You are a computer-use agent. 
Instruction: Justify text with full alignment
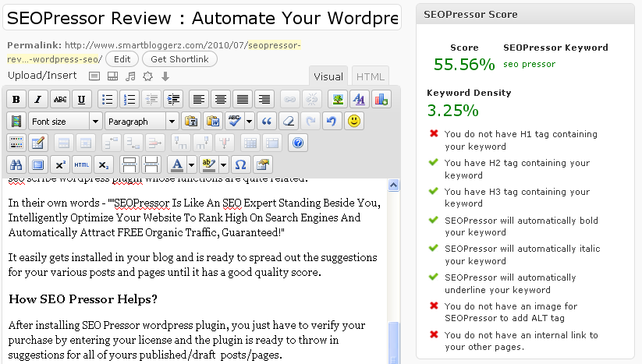click(243, 100)
